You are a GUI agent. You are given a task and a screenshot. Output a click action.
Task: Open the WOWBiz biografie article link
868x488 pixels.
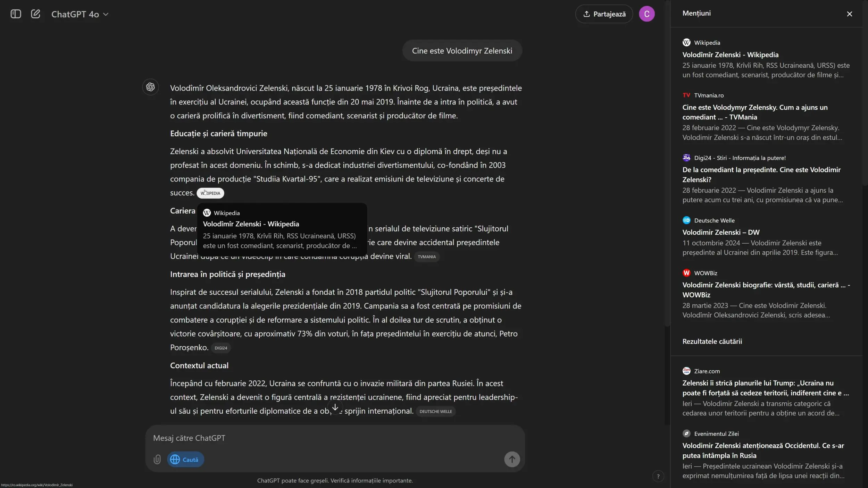(766, 289)
